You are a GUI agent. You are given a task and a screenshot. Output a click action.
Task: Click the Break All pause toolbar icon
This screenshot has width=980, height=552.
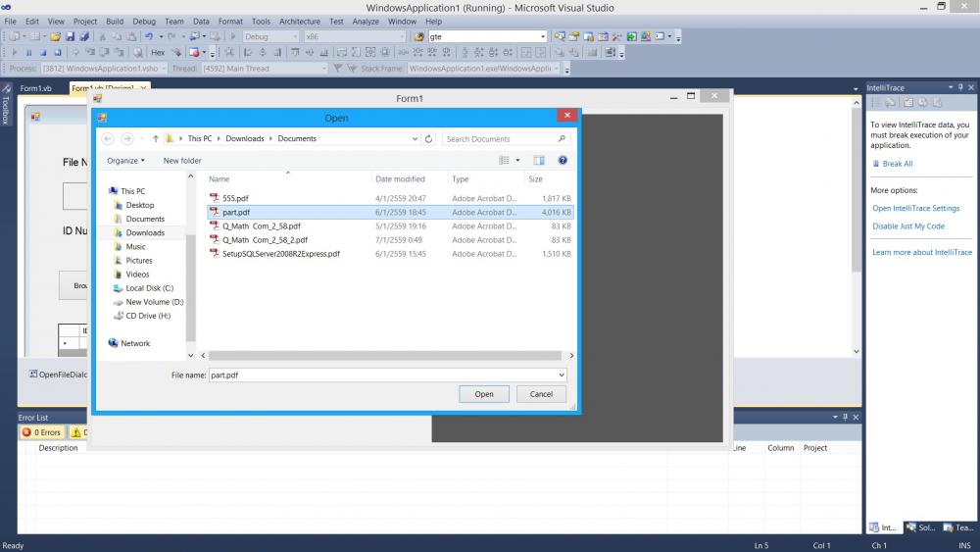28,53
